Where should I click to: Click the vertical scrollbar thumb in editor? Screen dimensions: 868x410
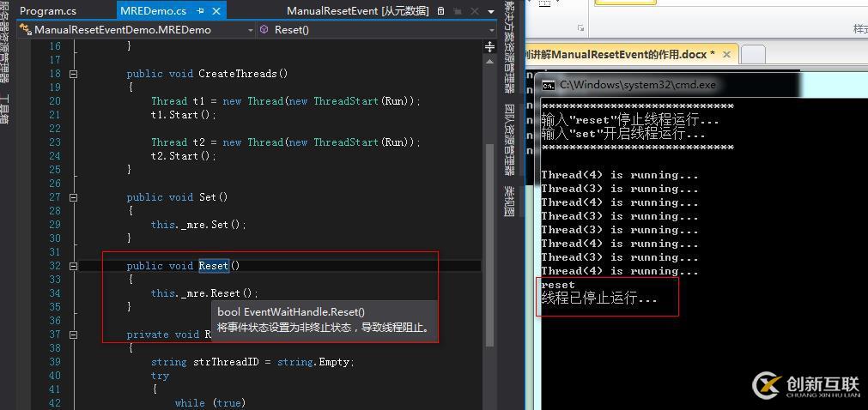[489, 244]
